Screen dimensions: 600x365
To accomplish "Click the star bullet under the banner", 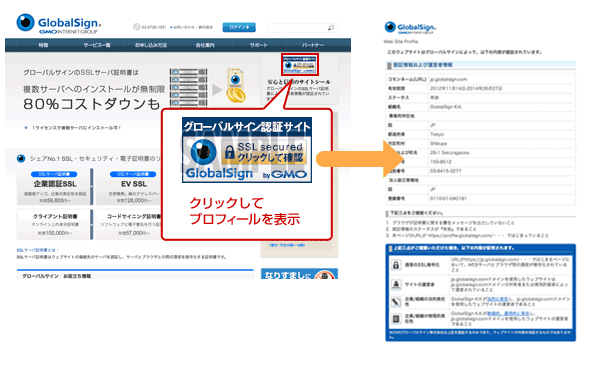I will tap(26, 128).
